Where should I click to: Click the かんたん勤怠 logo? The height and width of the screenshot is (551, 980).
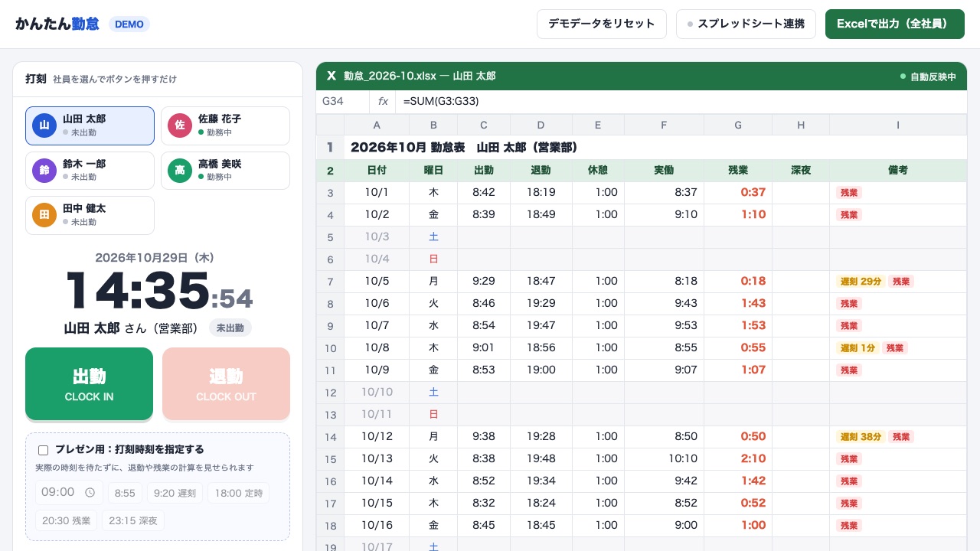pos(57,24)
